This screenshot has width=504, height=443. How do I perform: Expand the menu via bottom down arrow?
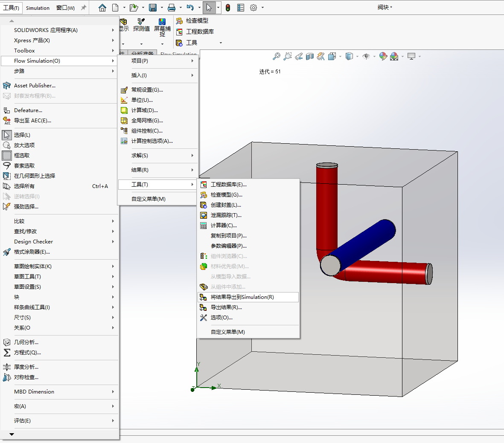click(12, 434)
